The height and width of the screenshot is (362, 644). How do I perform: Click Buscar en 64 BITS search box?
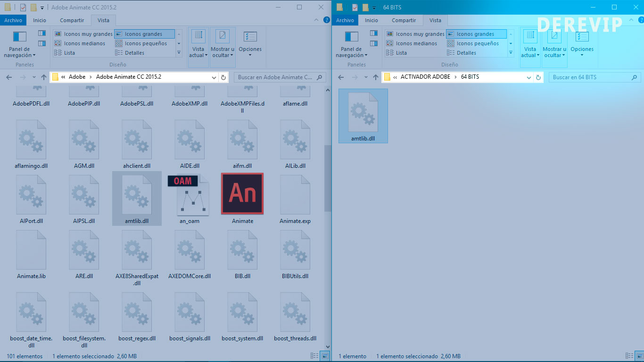(x=595, y=77)
